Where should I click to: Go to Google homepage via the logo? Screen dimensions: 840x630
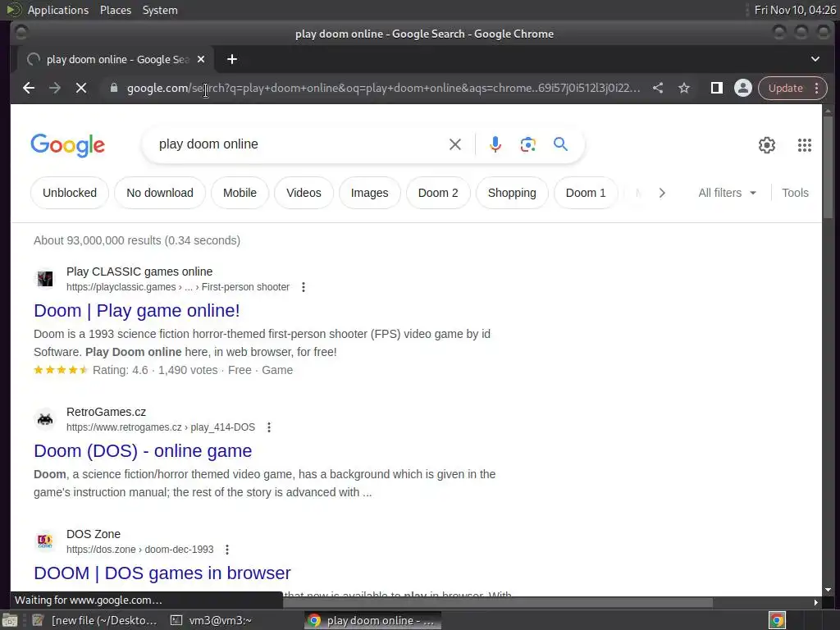[67, 145]
